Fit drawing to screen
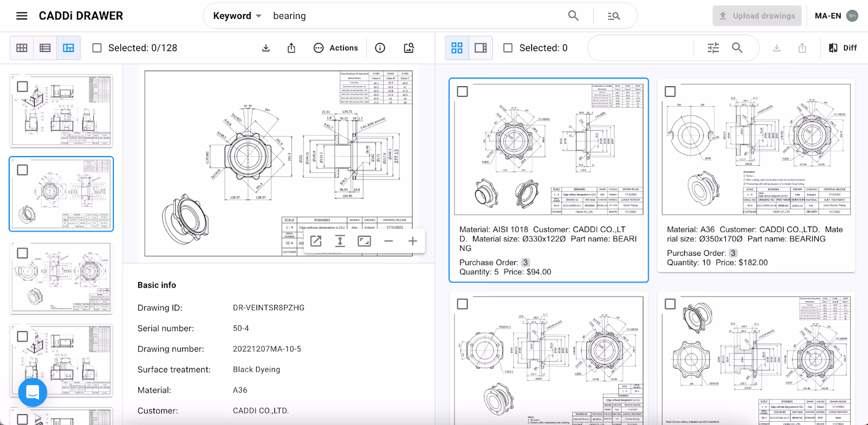Viewport: 868px width, 425px height. tap(365, 241)
